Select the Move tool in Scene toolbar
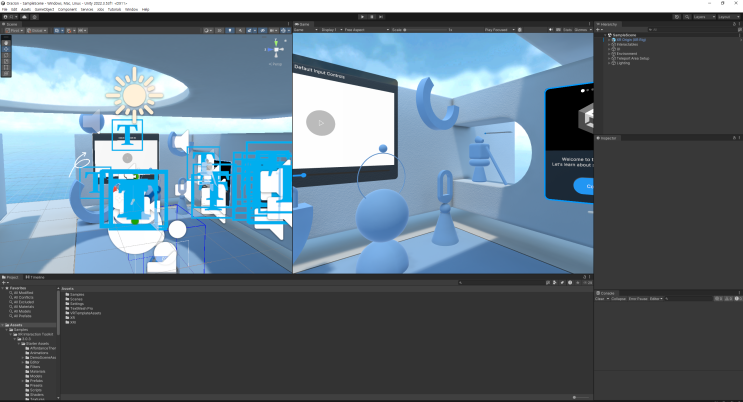 6,49
